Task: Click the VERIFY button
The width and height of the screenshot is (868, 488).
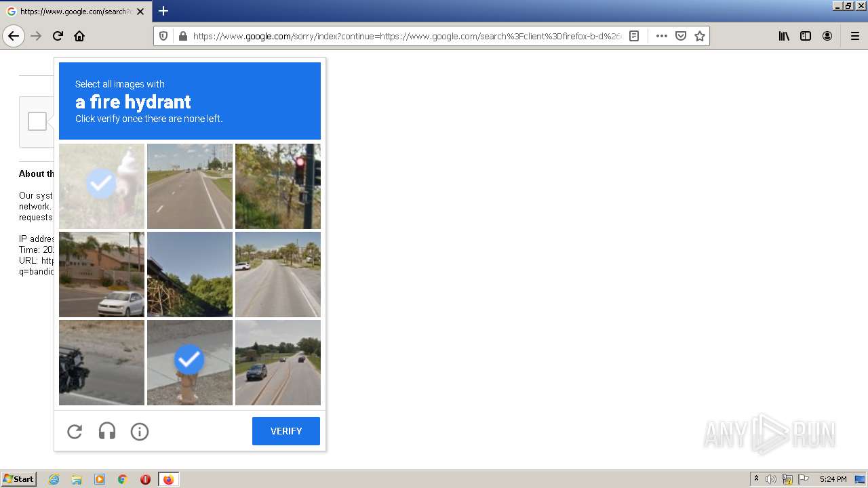Action: (x=286, y=431)
